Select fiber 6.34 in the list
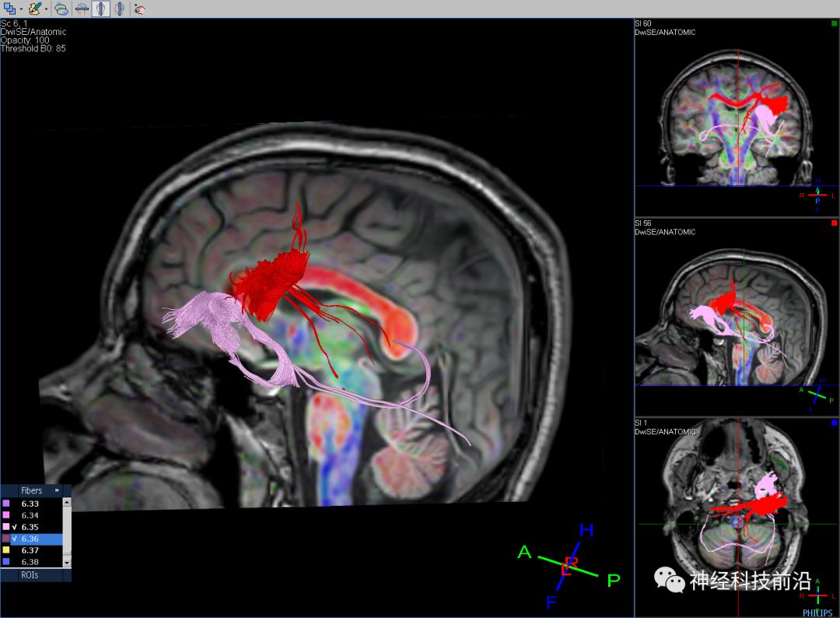The image size is (840, 618). 30,515
